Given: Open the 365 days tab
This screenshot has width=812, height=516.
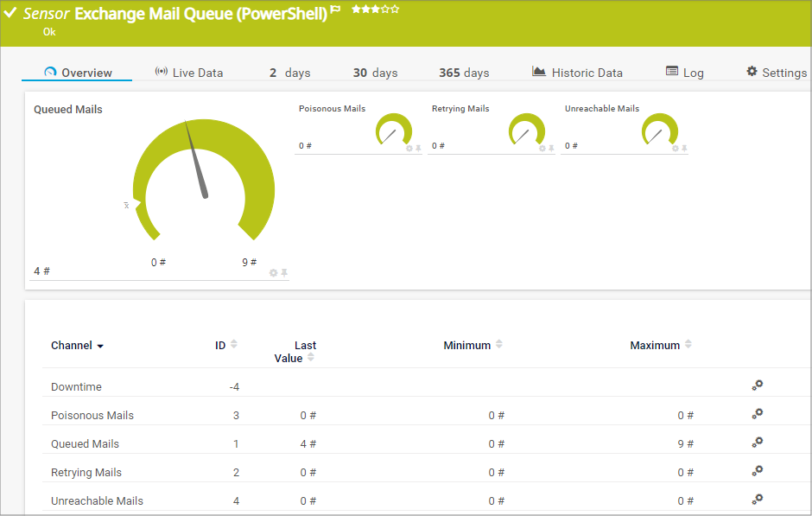Looking at the screenshot, I should 464,73.
